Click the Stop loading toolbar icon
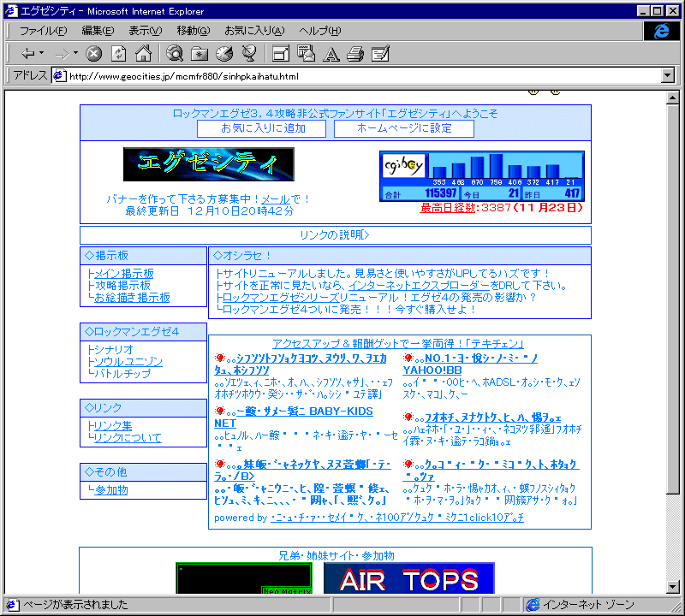This screenshot has height=616, width=685. pyautogui.click(x=93, y=54)
